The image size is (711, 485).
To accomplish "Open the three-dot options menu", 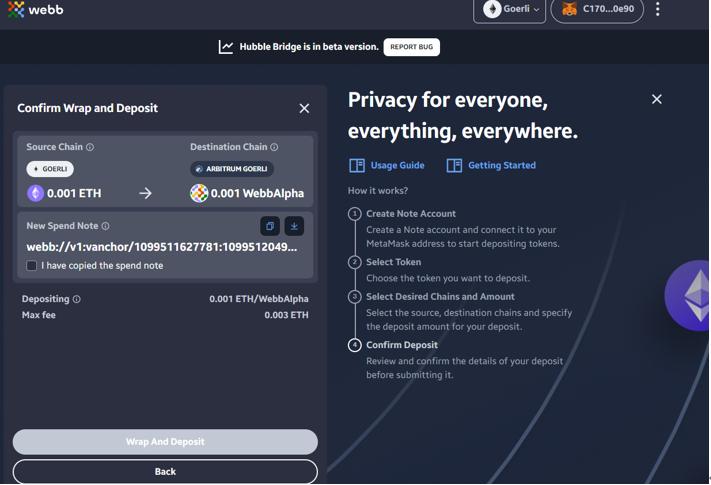I will pos(657,10).
